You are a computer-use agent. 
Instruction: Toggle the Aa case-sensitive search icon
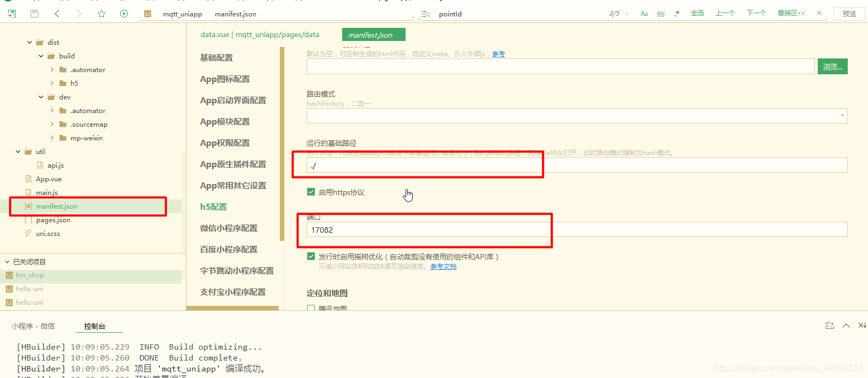click(644, 14)
